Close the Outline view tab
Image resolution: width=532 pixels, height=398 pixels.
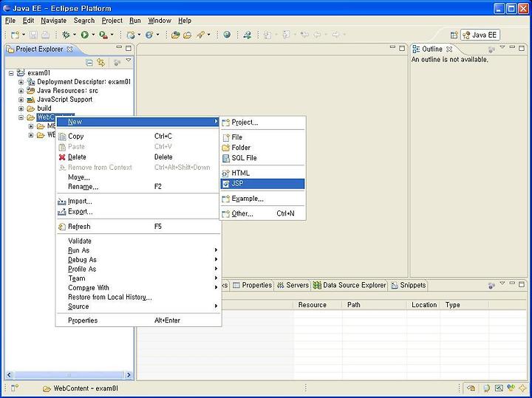tap(449, 49)
